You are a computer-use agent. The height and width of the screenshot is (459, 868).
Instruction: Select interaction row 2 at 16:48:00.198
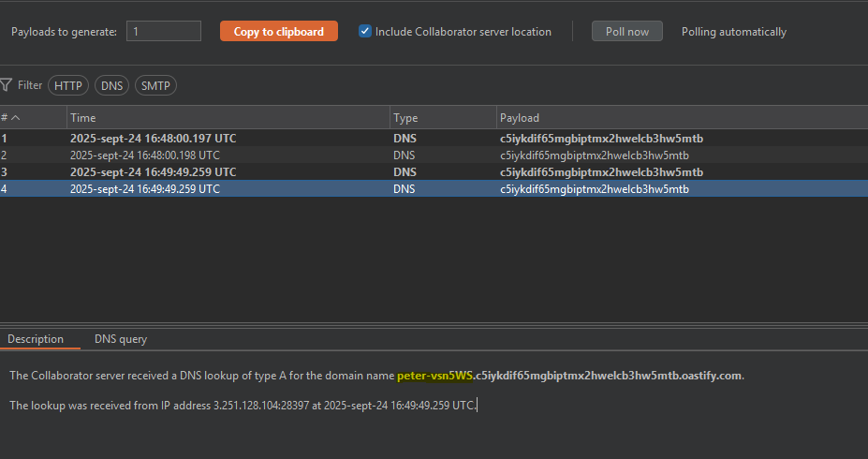(x=144, y=155)
